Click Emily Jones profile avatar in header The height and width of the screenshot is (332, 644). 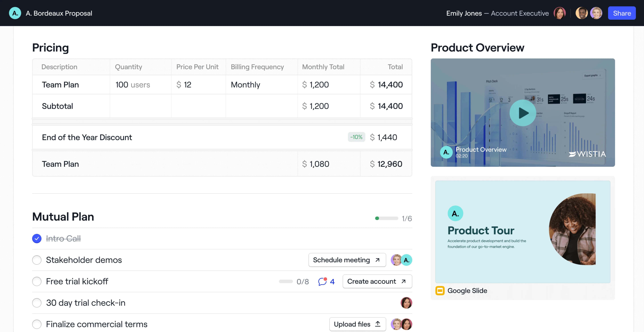tap(559, 13)
